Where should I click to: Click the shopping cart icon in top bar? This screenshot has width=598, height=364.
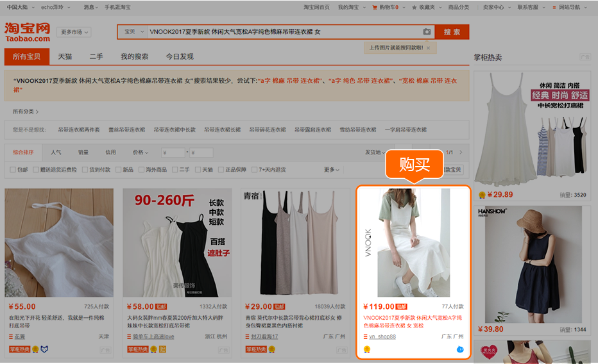375,8
